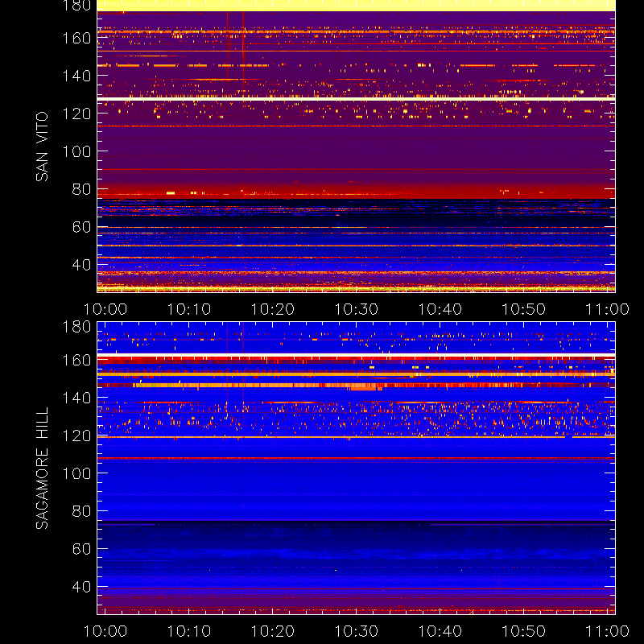Click 10:00 time label under San Vito plot
Viewport: 644px width, 644px height.
coord(105,309)
